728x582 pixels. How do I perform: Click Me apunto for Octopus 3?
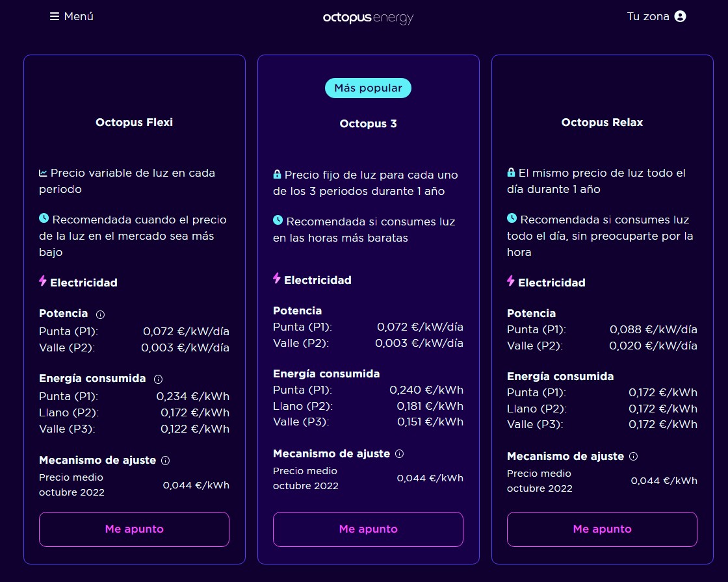tap(368, 529)
